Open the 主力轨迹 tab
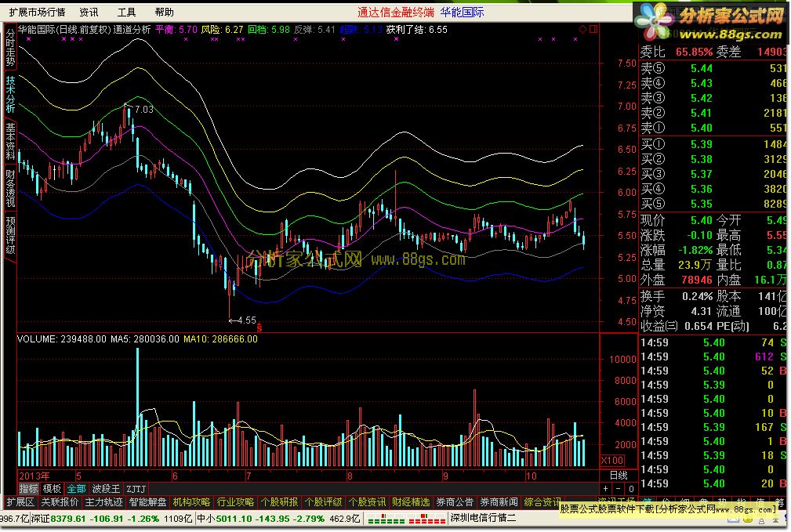Screen dimensions: 791x532 [x=103, y=502]
